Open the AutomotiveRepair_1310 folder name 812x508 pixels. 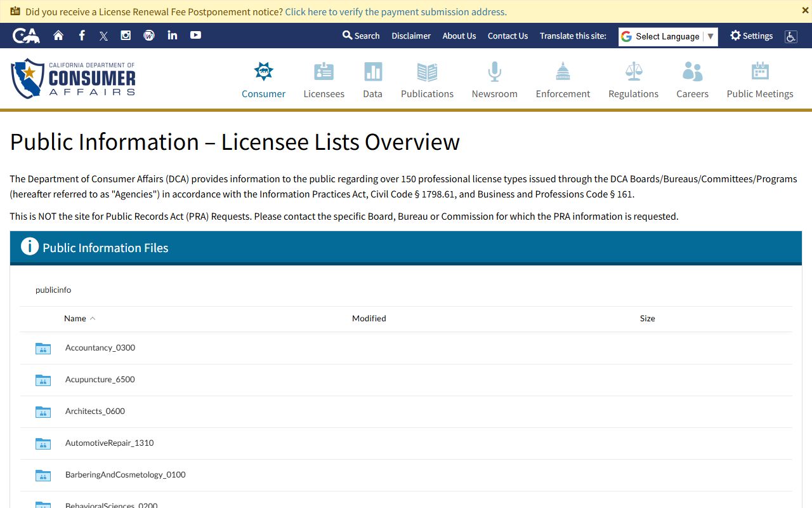pos(110,443)
